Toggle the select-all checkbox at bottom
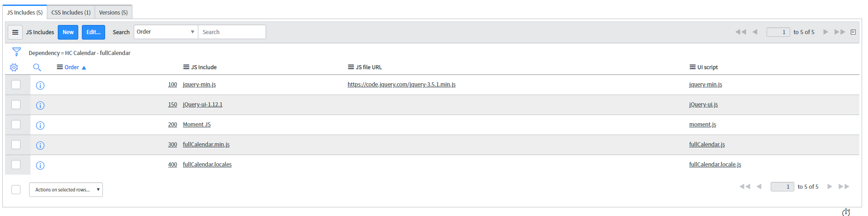 [x=16, y=190]
